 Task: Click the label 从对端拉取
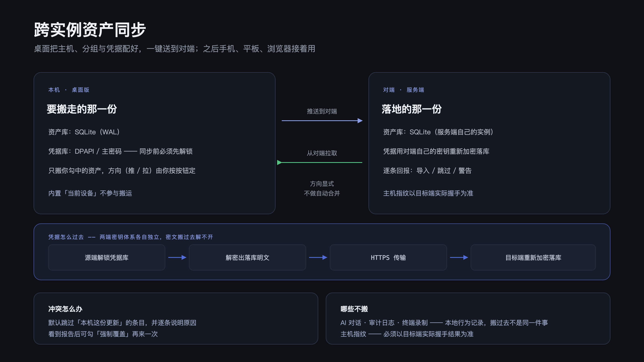[x=322, y=153]
